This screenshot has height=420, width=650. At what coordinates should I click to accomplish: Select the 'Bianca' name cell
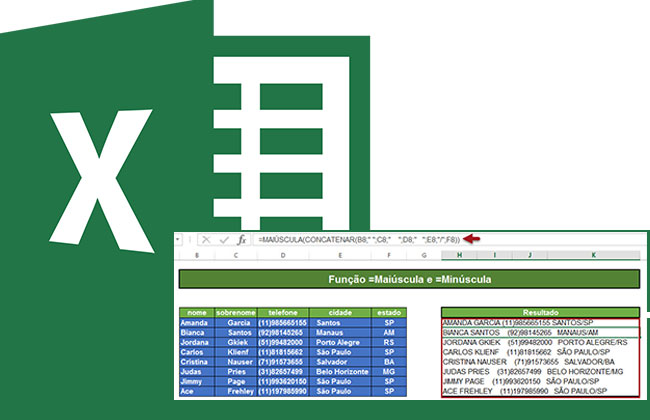click(x=197, y=333)
